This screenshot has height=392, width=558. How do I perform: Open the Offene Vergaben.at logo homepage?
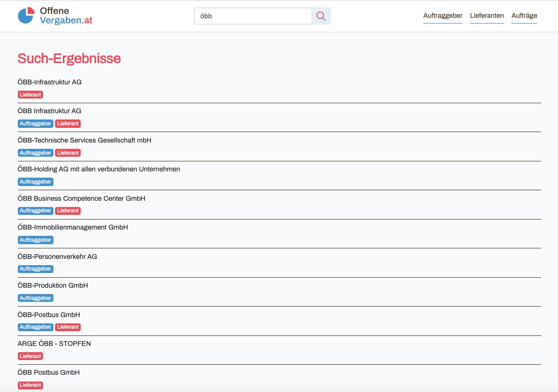coord(55,16)
